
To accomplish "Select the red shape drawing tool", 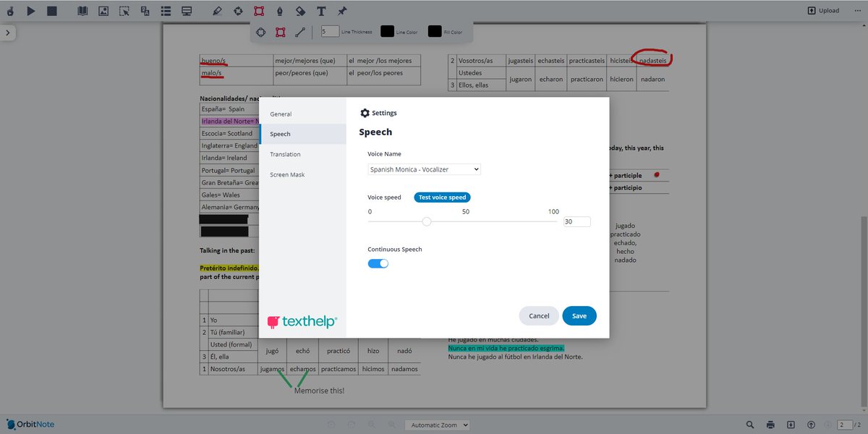I will click(258, 10).
